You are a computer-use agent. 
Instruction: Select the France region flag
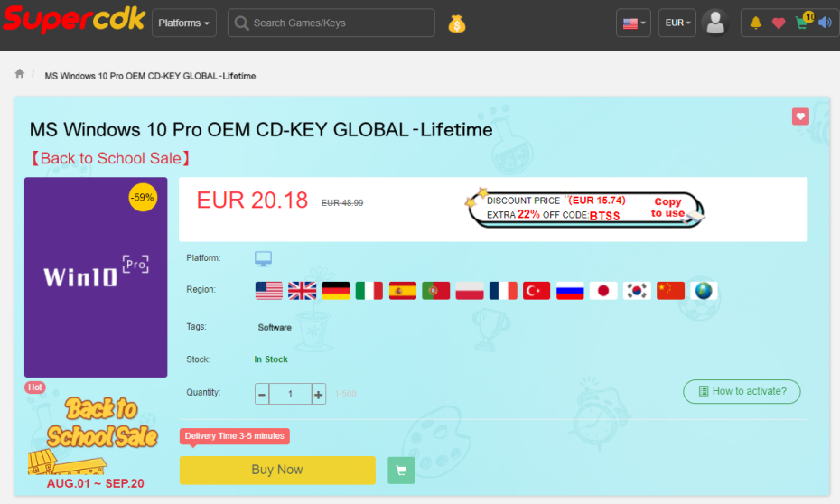click(x=503, y=290)
